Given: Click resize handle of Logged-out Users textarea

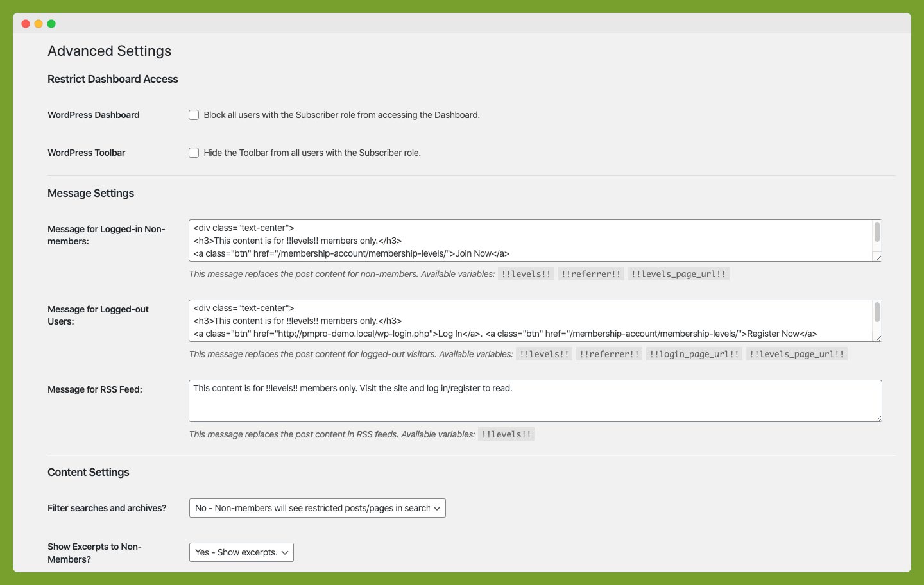Looking at the screenshot, I should pyautogui.click(x=878, y=337).
